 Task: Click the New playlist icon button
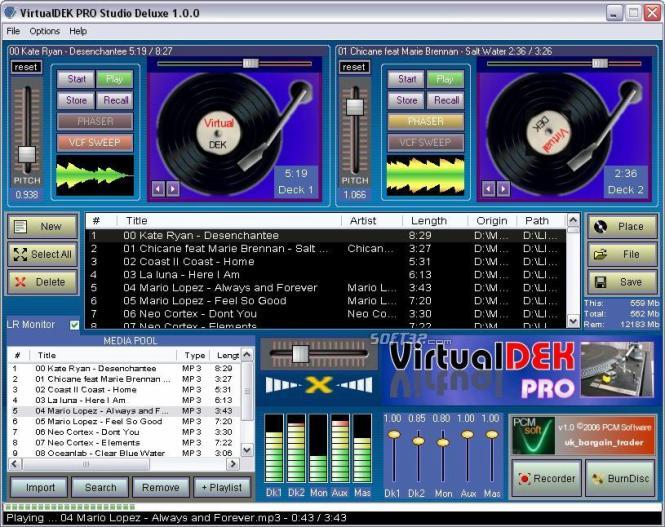tap(42, 226)
